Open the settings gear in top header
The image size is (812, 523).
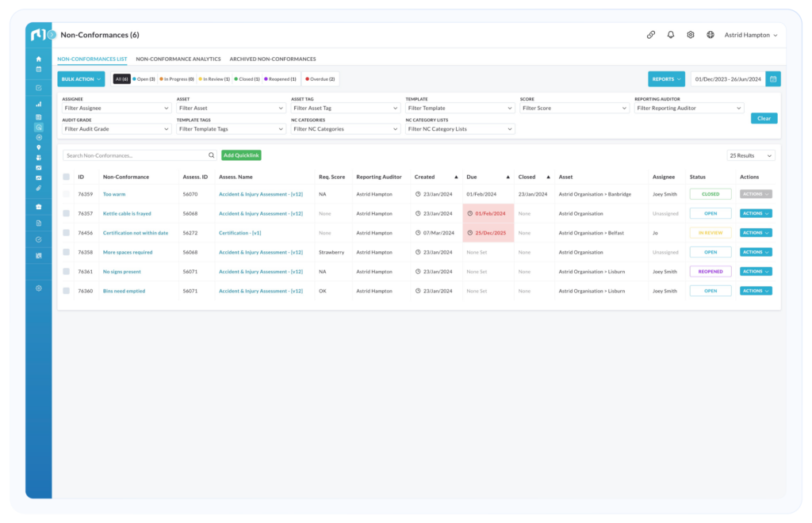pyautogui.click(x=691, y=35)
